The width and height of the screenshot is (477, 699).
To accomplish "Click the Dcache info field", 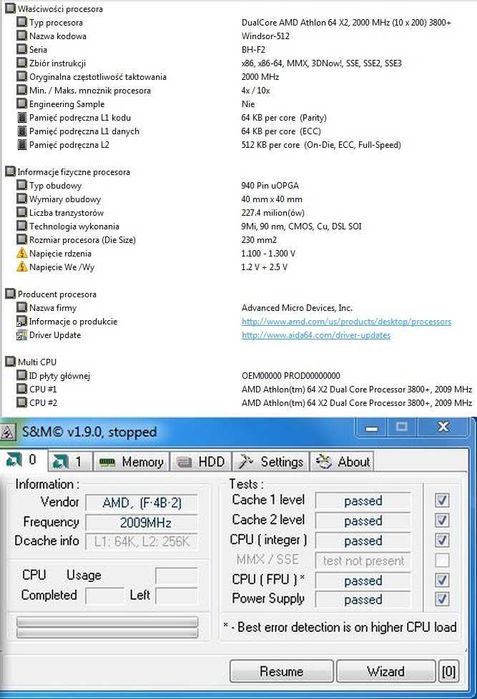I will 141,542.
